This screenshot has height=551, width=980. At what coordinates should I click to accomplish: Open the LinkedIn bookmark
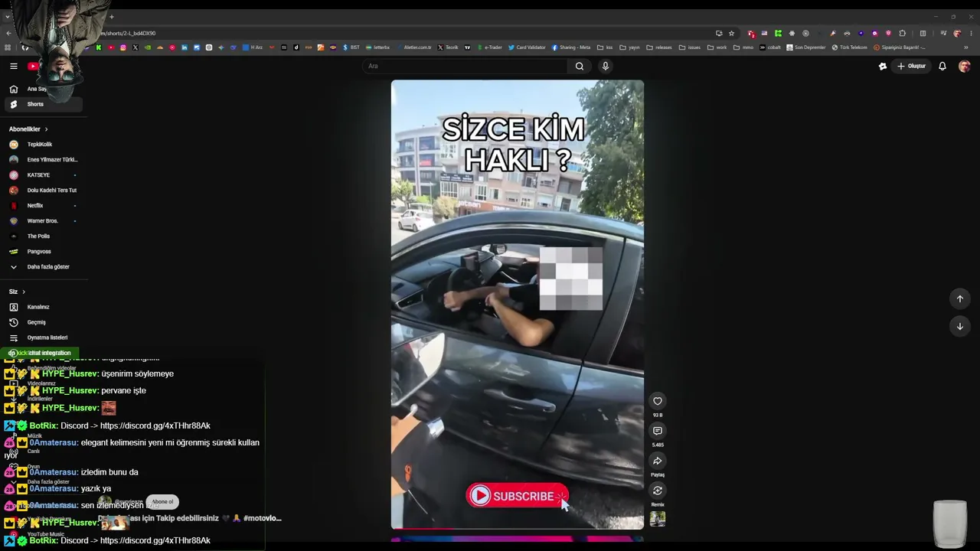coord(185,47)
